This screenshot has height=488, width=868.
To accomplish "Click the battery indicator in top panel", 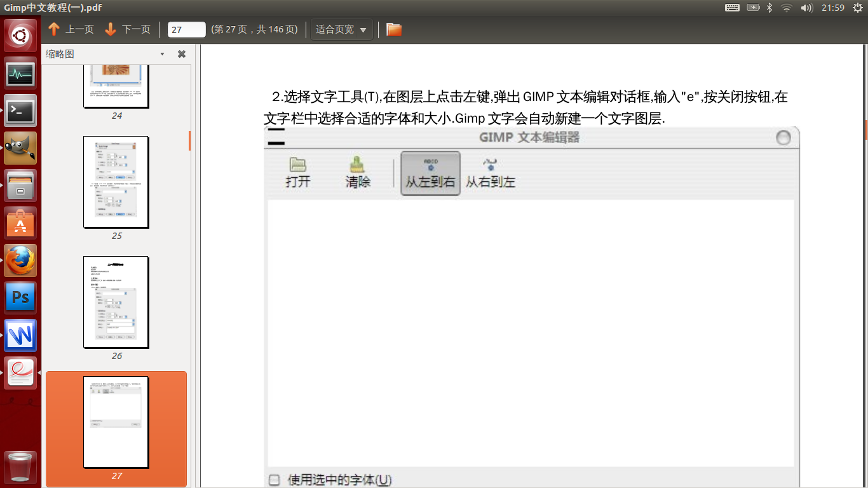I will [754, 8].
